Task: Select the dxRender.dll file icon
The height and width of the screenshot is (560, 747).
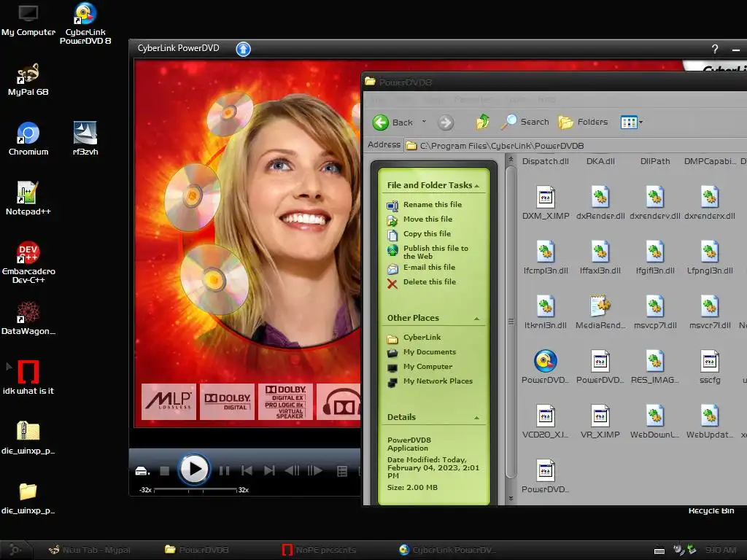Action: click(600, 197)
